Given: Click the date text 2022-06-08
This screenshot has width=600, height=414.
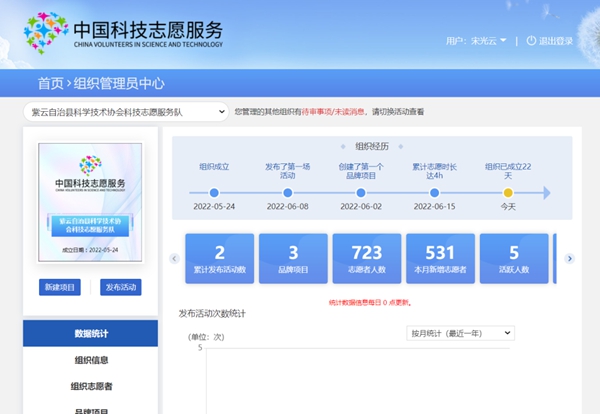Looking at the screenshot, I should (x=287, y=207).
